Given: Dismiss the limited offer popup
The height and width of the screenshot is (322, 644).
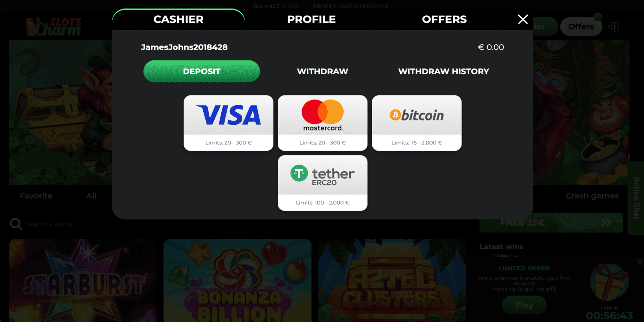Looking at the screenshot, I should point(640,262).
